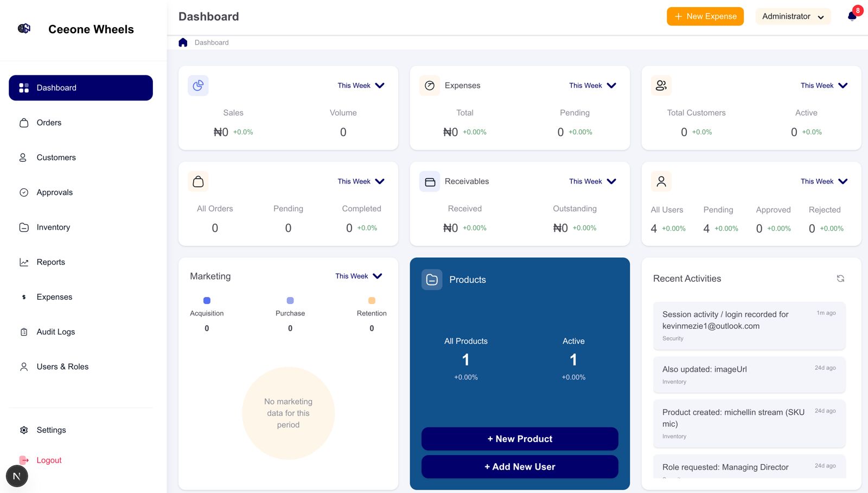
Task: Click the Orders bag icon in sidebar
Action: click(24, 123)
